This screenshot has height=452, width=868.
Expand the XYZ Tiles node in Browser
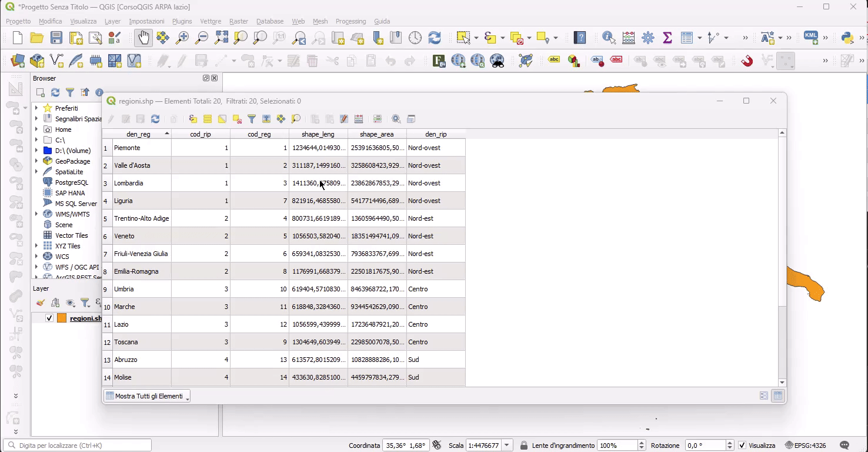coord(36,246)
